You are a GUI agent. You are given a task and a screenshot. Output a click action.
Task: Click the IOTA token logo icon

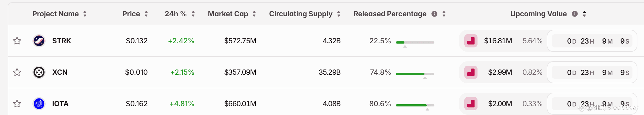[x=39, y=104]
